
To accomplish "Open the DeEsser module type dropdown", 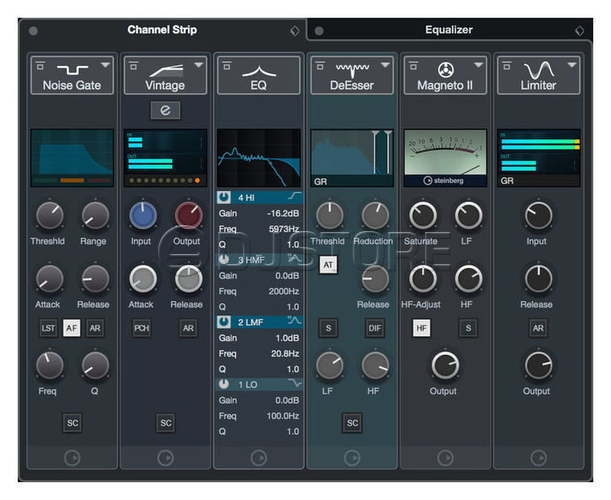I will 385,65.
